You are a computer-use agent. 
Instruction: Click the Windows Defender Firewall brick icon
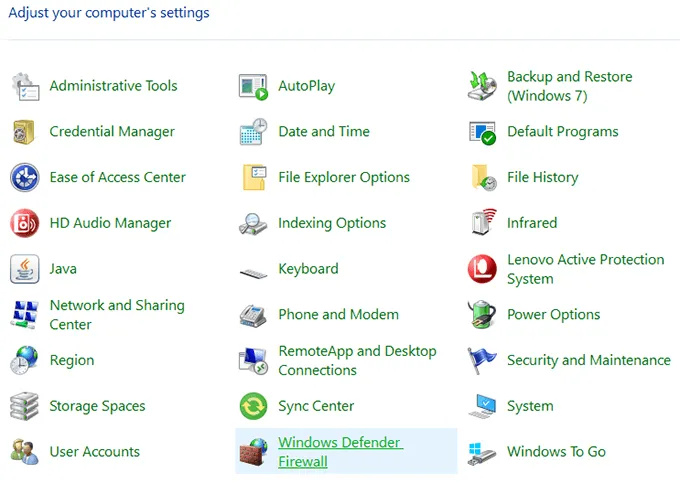[254, 452]
